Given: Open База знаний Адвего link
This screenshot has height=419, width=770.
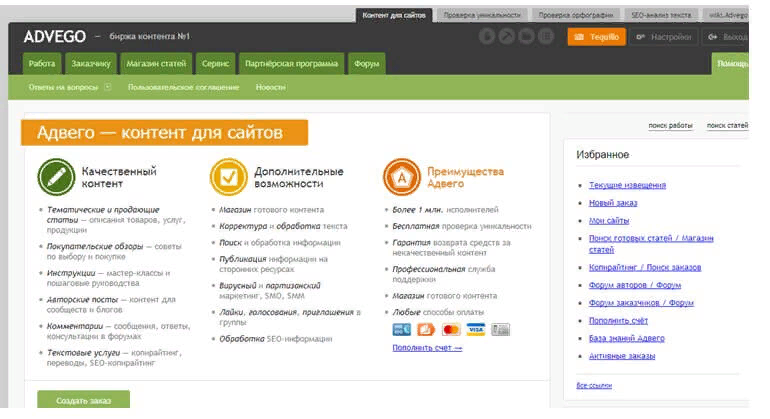Looking at the screenshot, I should click(627, 338).
